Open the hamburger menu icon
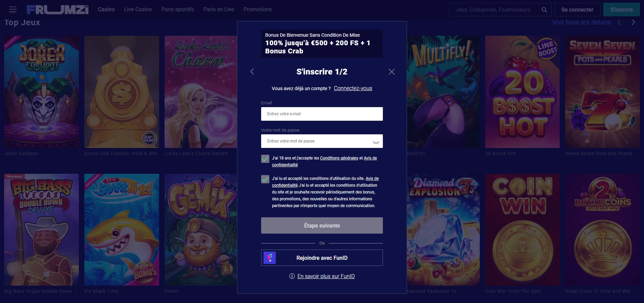Viewport: 644px width, 303px height. tap(13, 9)
